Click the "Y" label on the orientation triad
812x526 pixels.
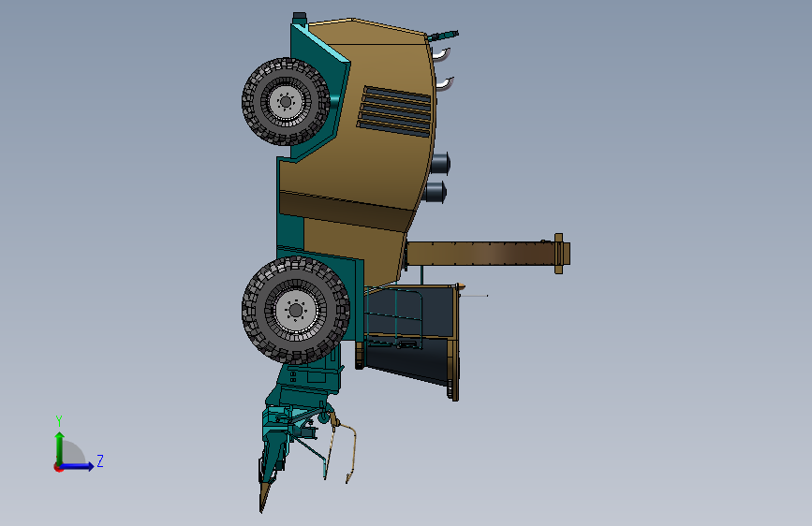59,420
